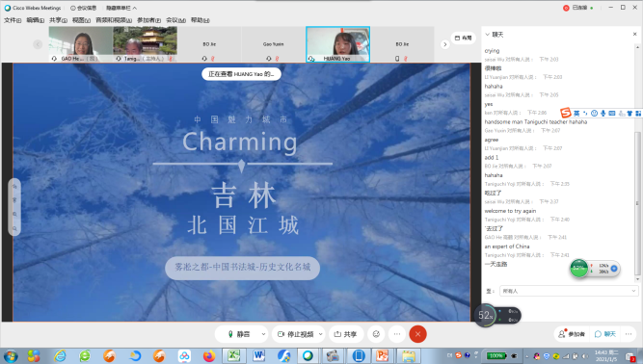Open the 参加者 menu
Screen dimensions: 643x364
(x=148, y=20)
